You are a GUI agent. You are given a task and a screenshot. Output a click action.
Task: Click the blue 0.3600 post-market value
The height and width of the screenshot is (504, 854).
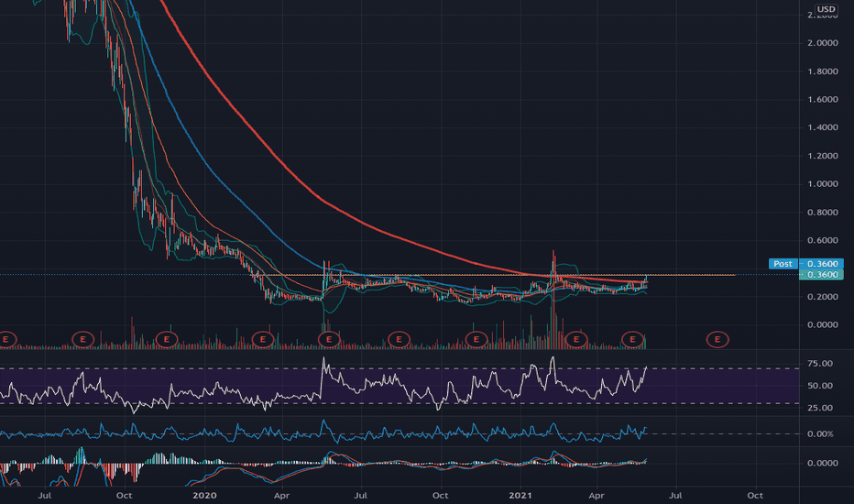tap(821, 264)
